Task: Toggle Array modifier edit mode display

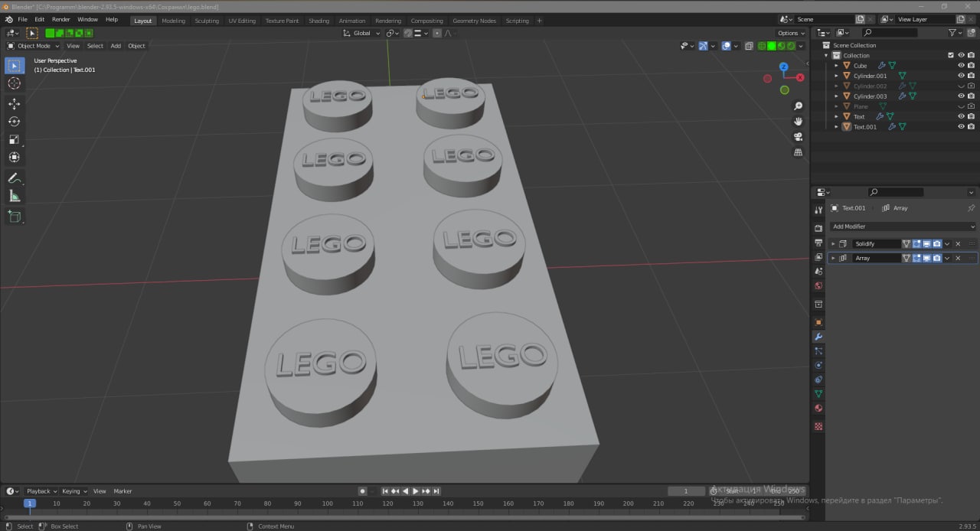Action: 916,259
